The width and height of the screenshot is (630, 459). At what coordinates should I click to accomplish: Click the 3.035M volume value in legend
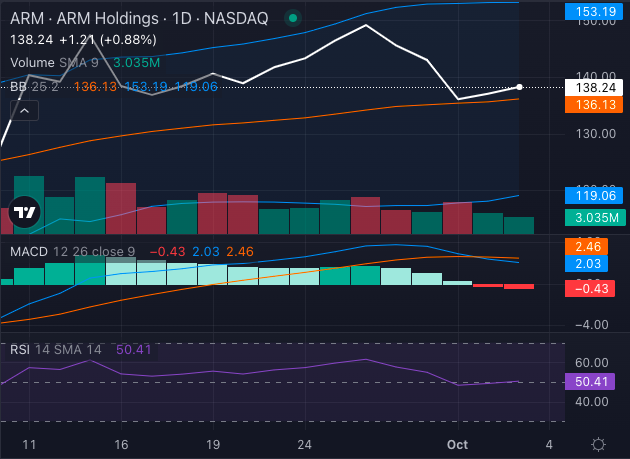[137, 63]
